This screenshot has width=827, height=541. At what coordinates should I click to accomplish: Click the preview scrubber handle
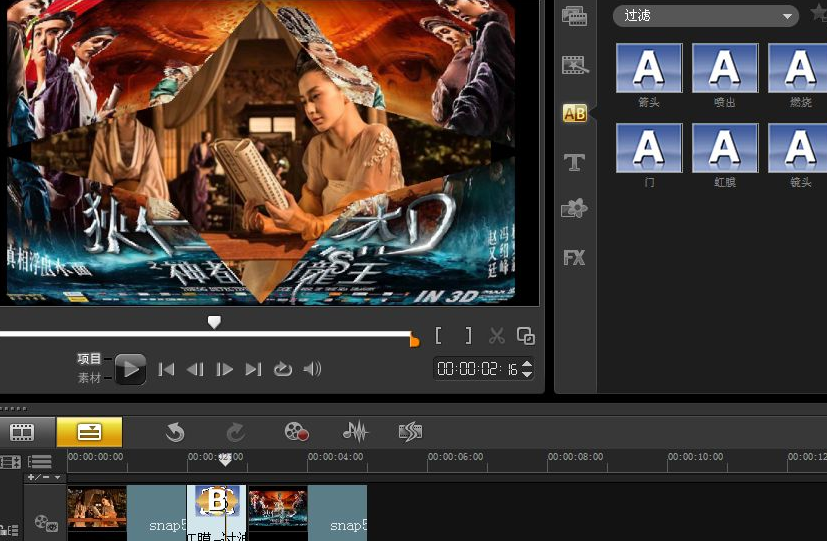click(214, 322)
